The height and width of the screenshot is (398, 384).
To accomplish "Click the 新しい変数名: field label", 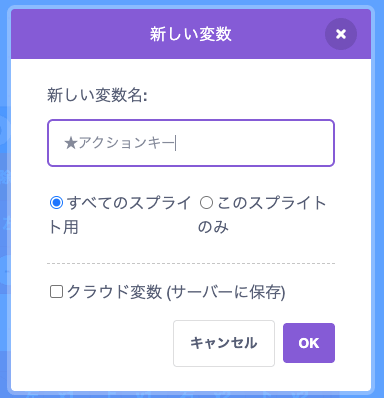I will (x=97, y=95).
